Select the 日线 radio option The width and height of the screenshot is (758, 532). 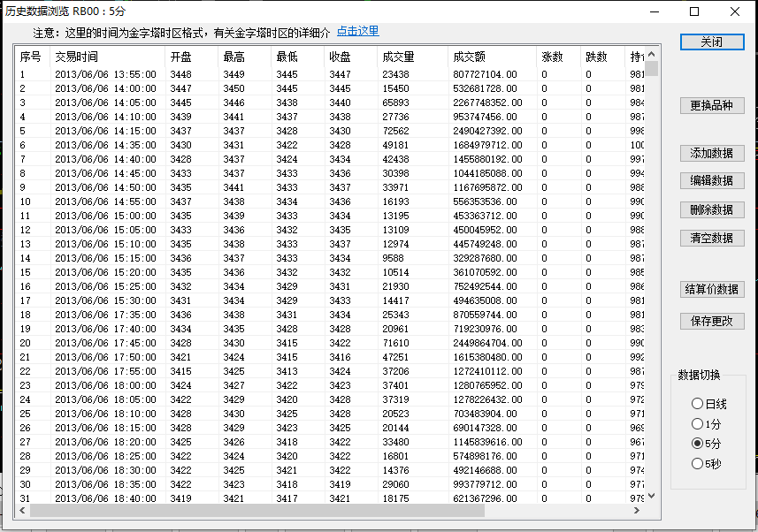coord(698,404)
